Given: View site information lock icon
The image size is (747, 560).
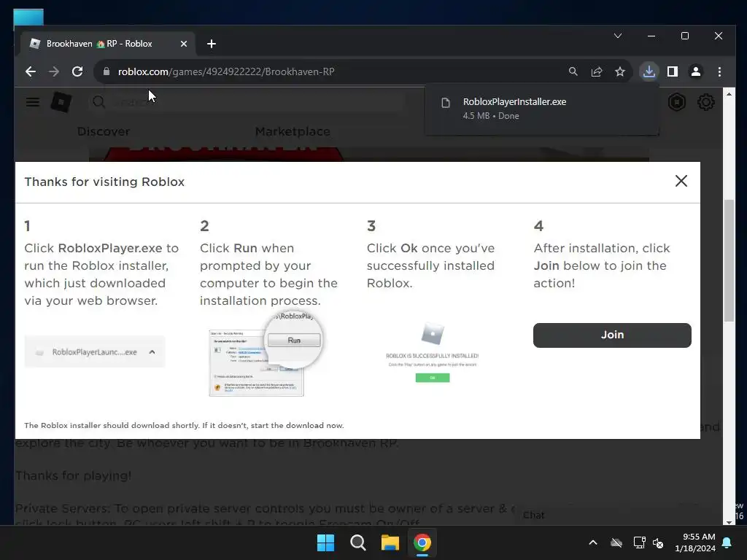Looking at the screenshot, I should [x=107, y=72].
